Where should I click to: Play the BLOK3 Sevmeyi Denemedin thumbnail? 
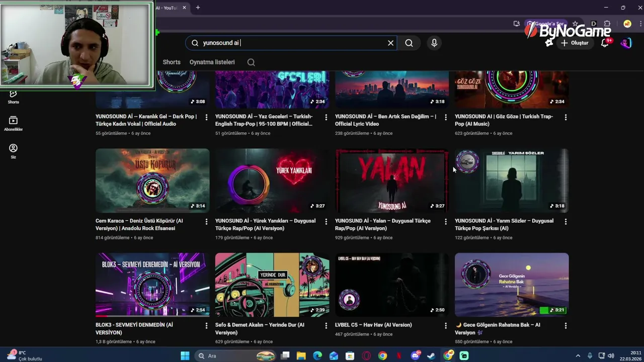point(152,285)
